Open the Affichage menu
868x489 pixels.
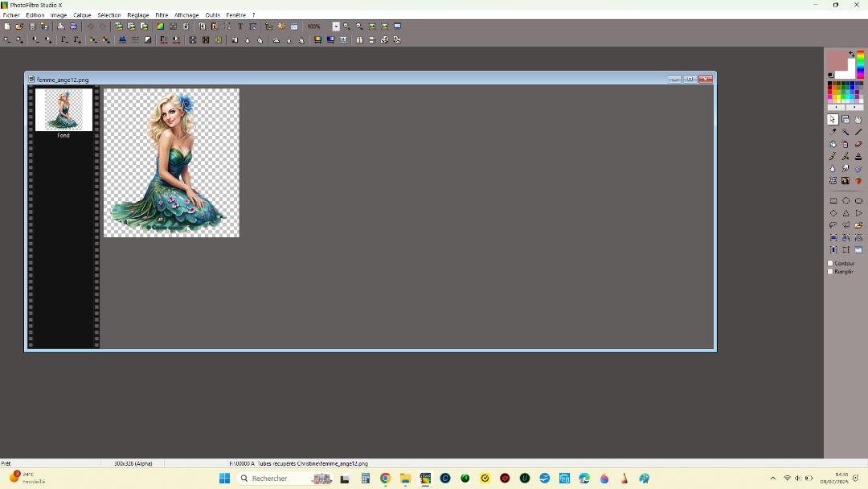tap(186, 15)
